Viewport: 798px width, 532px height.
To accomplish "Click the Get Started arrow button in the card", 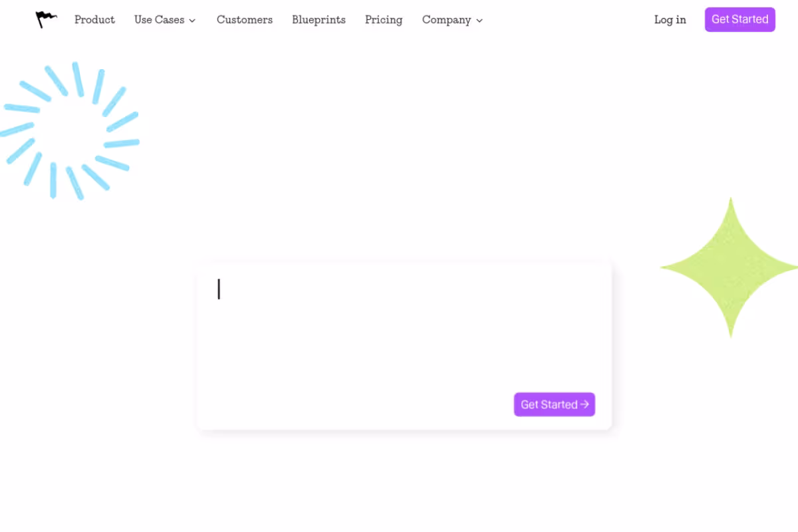I will pyautogui.click(x=555, y=404).
